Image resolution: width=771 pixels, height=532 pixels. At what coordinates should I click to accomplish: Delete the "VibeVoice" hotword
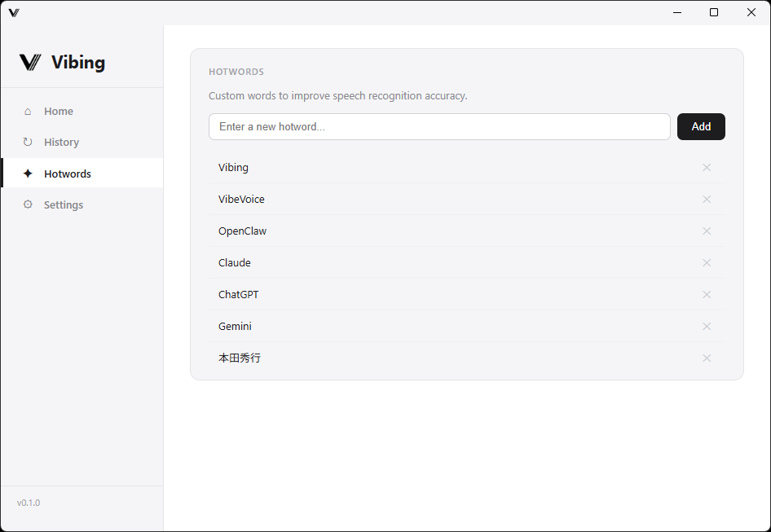tap(707, 199)
